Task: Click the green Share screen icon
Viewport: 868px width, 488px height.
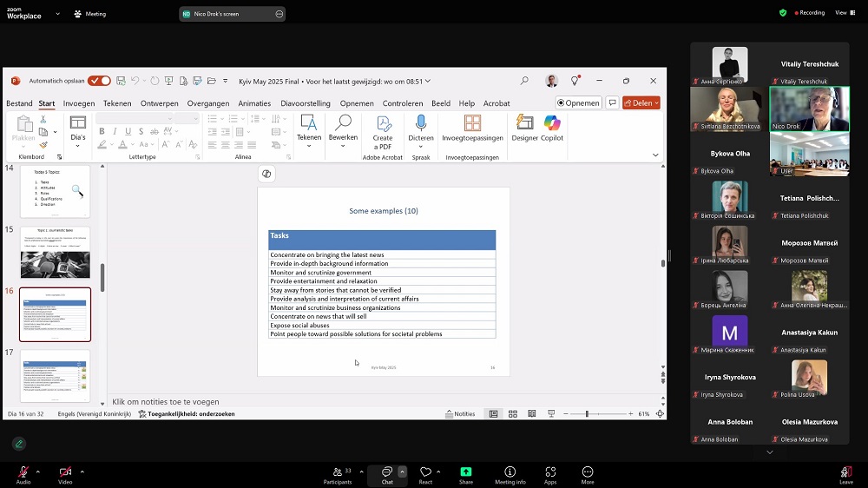Action: pyautogui.click(x=466, y=472)
